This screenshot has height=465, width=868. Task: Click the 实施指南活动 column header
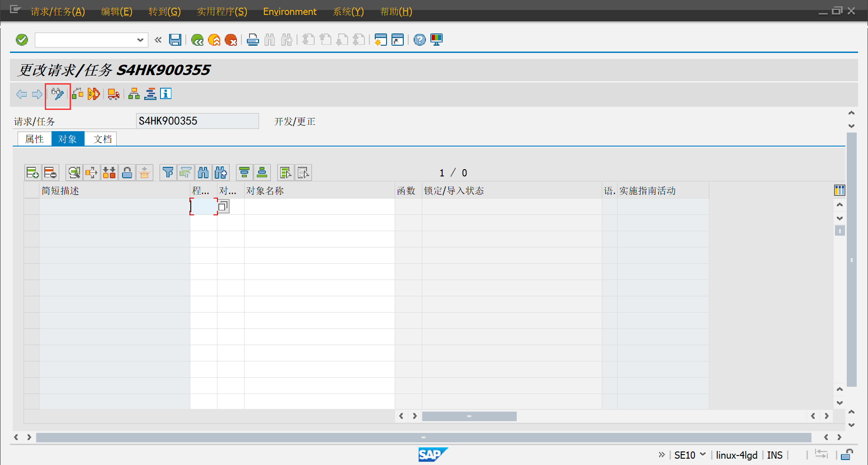coord(663,190)
